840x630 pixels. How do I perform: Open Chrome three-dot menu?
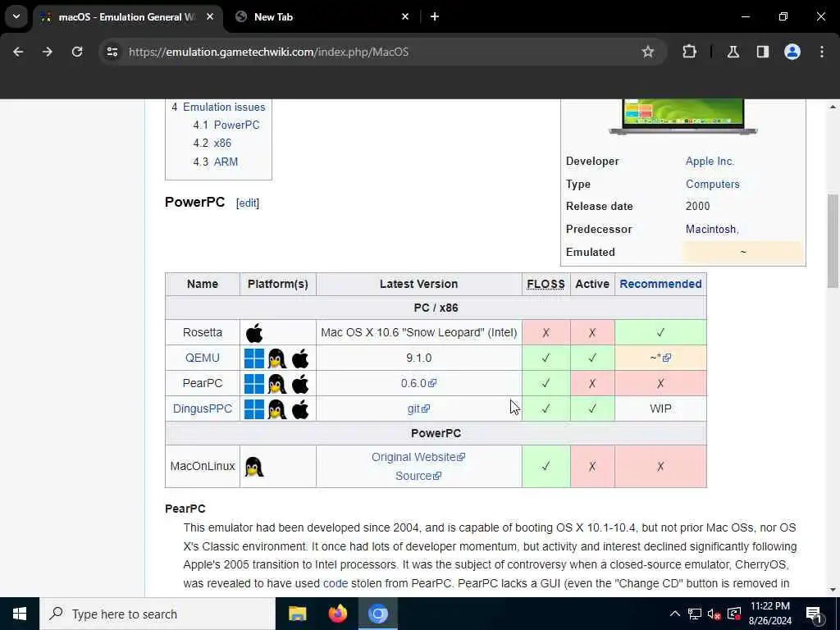pyautogui.click(x=822, y=52)
